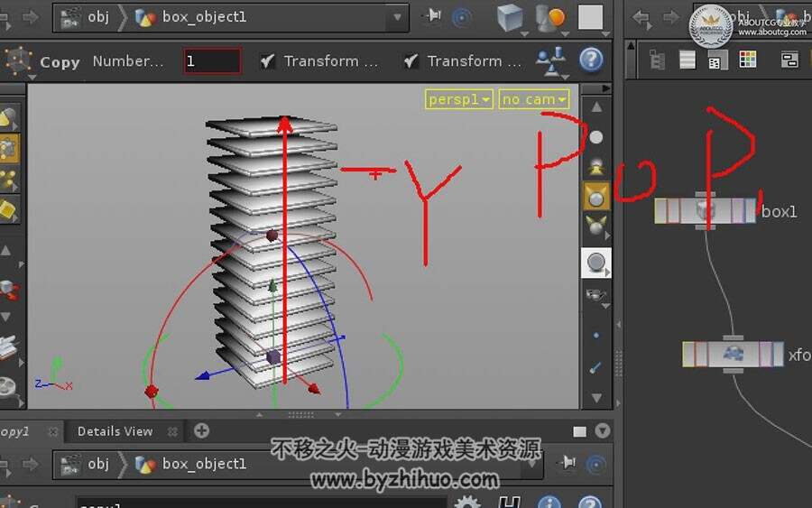
Task: Click obj in the top path bar
Action: tap(98, 16)
